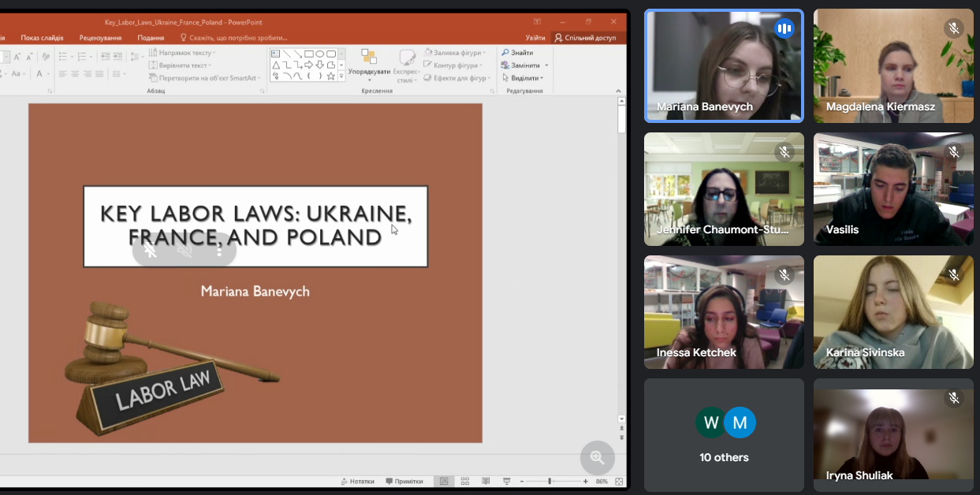This screenshot has height=495, width=980.
Task: Open Напрямок тексту dropdown
Action: click(181, 53)
